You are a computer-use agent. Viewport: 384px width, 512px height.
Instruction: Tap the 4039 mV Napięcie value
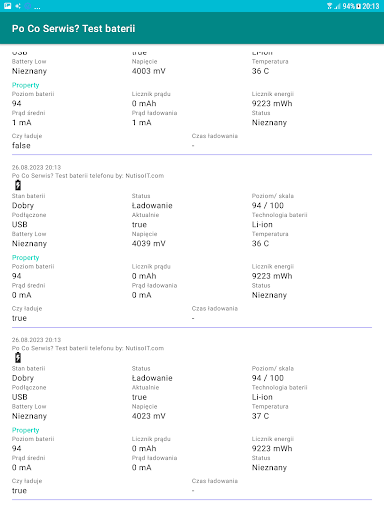point(149,244)
